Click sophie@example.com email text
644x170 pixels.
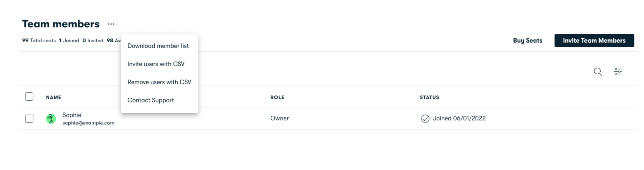click(x=88, y=123)
